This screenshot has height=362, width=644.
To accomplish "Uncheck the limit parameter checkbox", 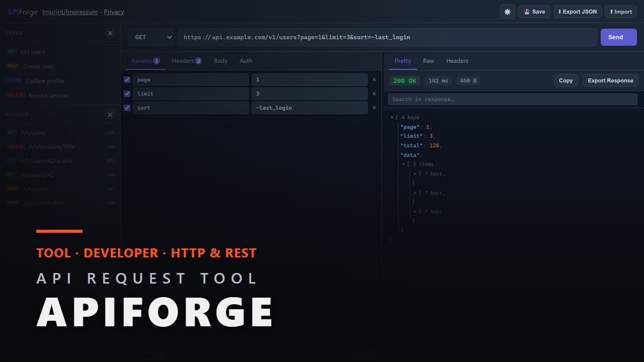I will [x=127, y=94].
